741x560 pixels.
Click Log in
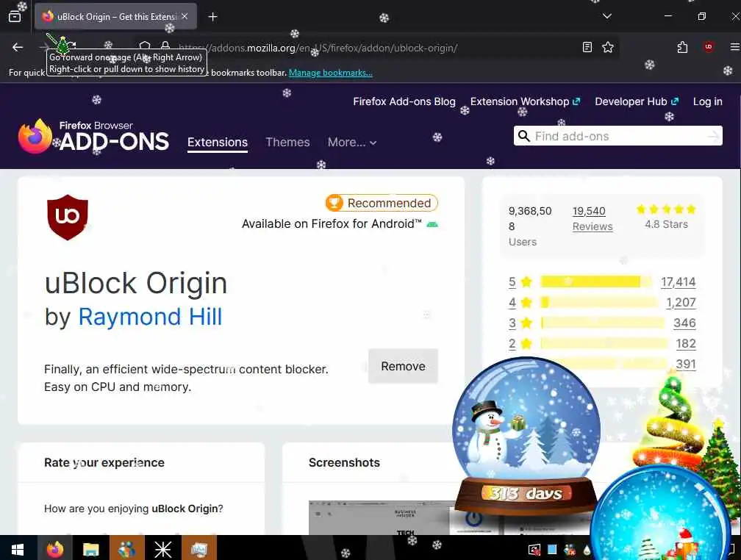[707, 101]
